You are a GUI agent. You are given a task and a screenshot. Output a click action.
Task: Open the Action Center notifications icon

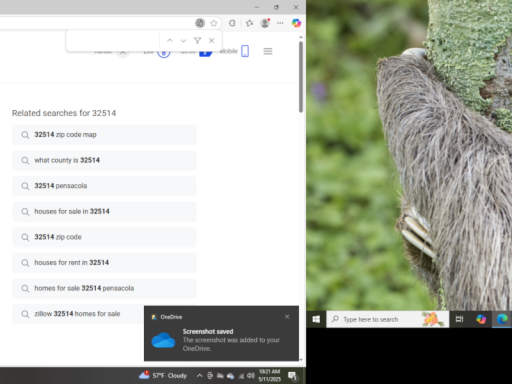293,376
